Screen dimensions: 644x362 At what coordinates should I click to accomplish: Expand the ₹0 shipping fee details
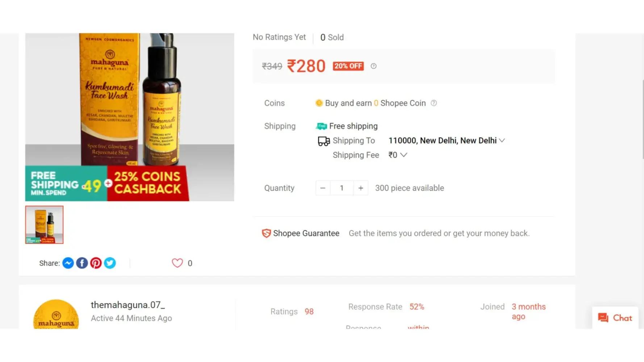(403, 155)
